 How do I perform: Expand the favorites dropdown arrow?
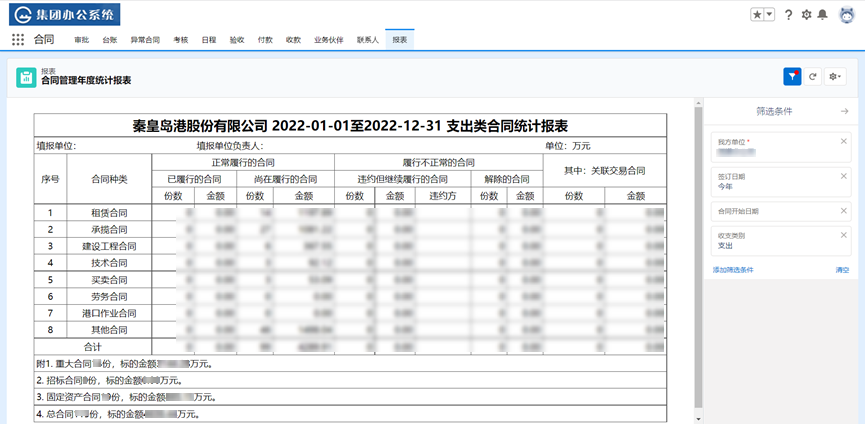(x=769, y=15)
